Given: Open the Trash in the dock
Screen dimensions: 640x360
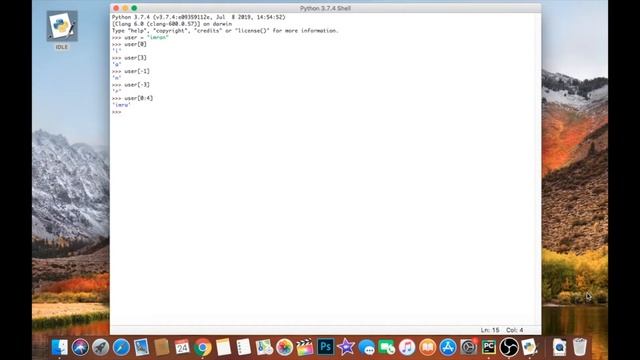Looking at the screenshot, I should (x=580, y=347).
